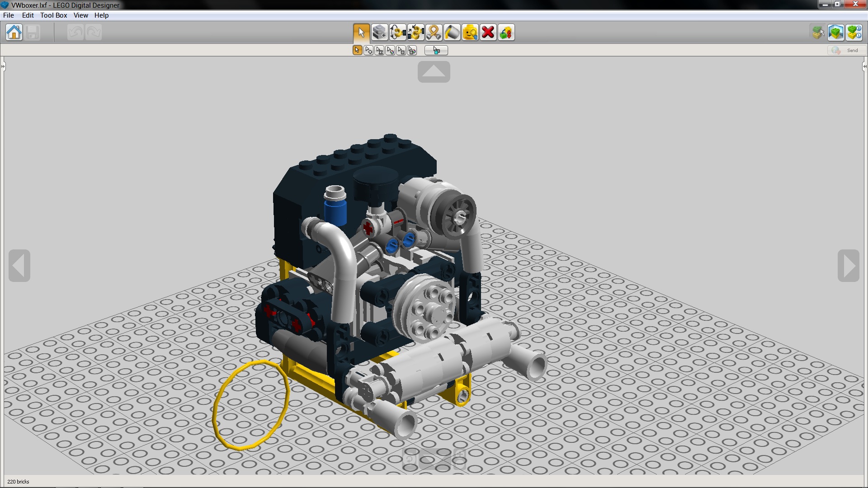Select the red X Delete tool
Viewport: 868px width, 488px height.
pos(488,33)
